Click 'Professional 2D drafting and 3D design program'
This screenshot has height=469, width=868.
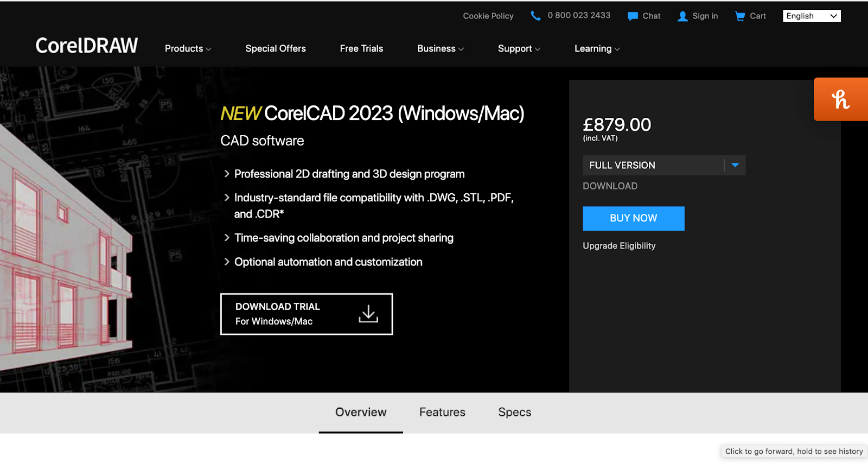[x=349, y=174]
